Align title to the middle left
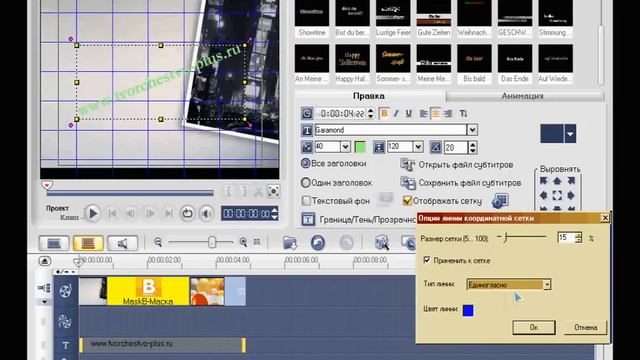 544,195
